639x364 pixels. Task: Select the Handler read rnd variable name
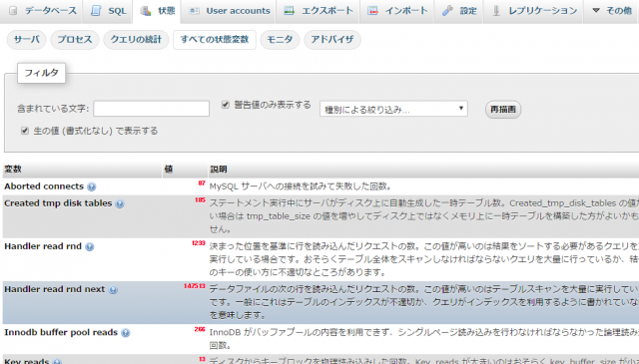point(43,246)
